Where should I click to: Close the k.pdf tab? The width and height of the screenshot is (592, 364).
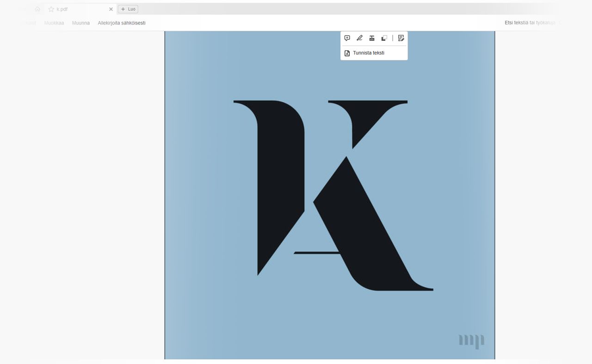[111, 9]
